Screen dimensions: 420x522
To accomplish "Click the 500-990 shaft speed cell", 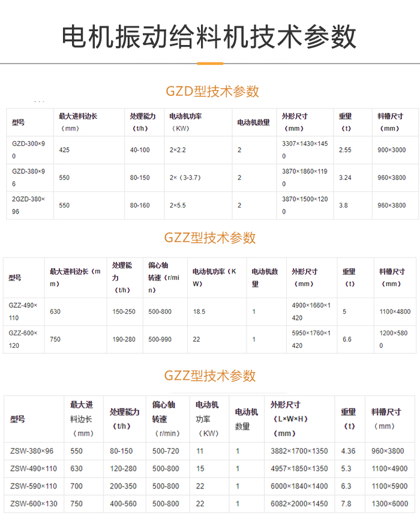I will (160, 340).
